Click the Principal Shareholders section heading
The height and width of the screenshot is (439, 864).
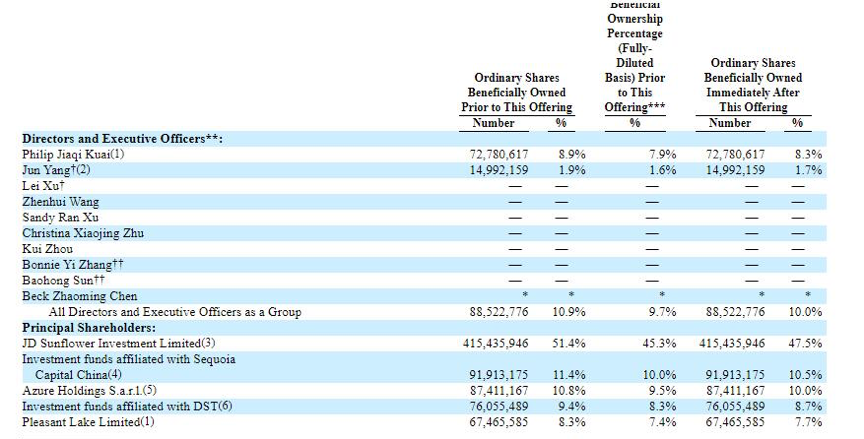point(89,327)
